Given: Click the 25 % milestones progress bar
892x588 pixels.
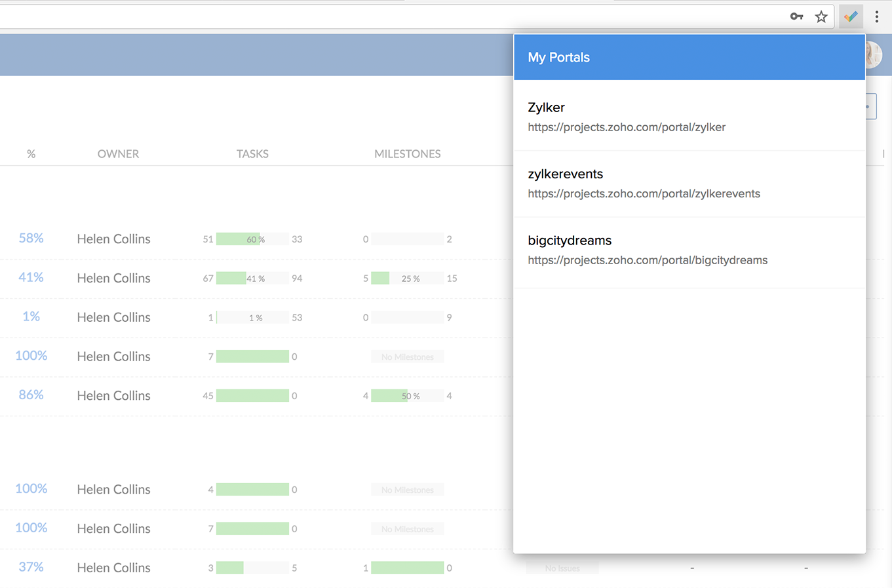Looking at the screenshot, I should 408,279.
